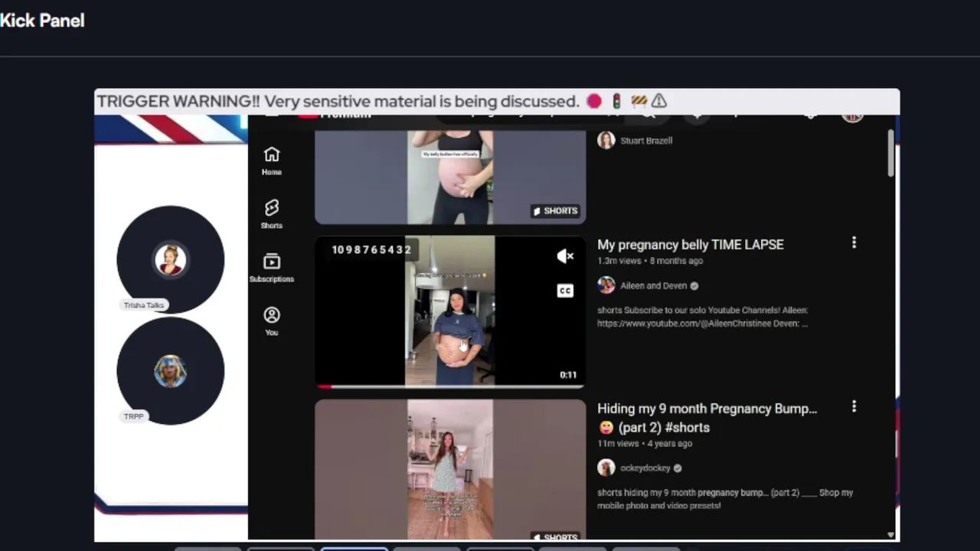This screenshot has width=980, height=551.
Task: Open the My pregnancy belly TIME LAPSE title
Action: pos(691,244)
